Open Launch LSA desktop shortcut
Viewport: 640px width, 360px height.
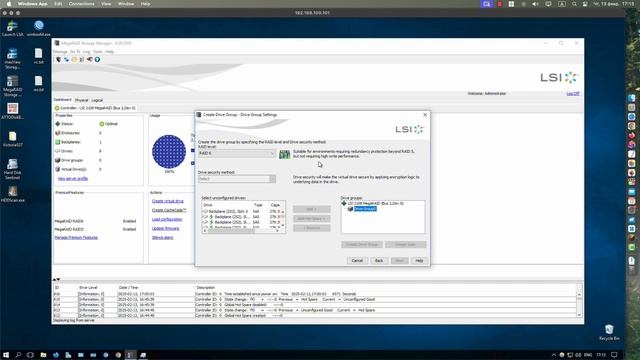(x=12, y=29)
